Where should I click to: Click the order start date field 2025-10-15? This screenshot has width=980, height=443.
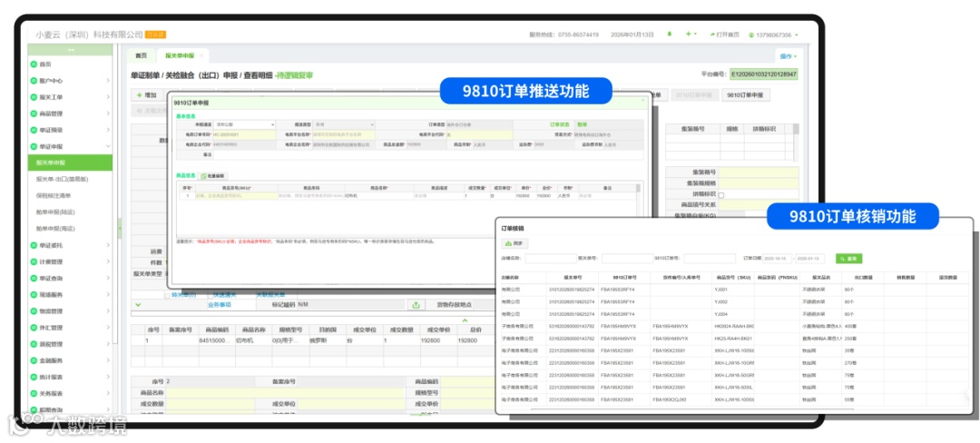coord(777,258)
